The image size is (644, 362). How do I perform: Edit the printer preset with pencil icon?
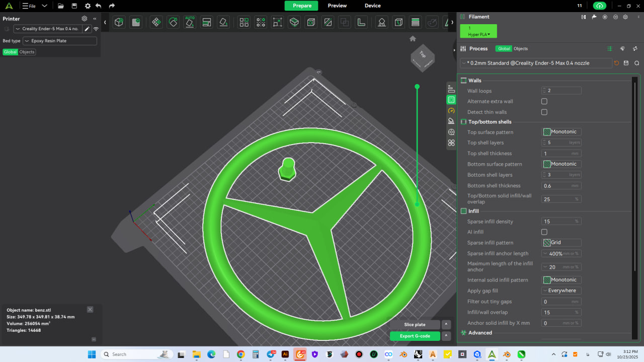tap(87, 29)
